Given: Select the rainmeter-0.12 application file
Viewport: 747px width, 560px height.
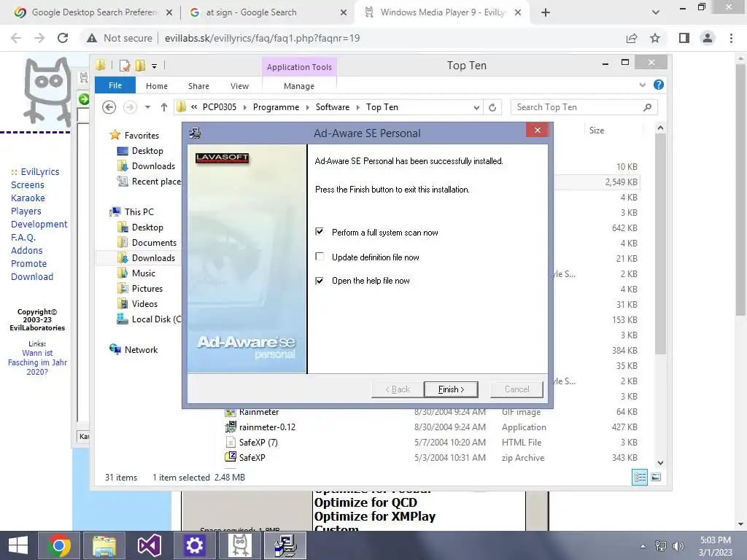Looking at the screenshot, I should pyautogui.click(x=267, y=427).
